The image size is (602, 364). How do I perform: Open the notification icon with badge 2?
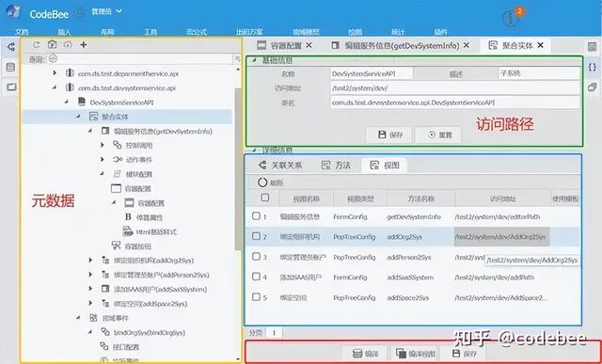(x=512, y=17)
